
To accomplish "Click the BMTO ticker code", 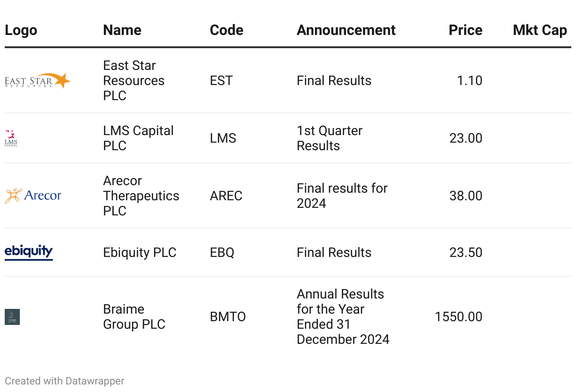I will pos(228,317).
